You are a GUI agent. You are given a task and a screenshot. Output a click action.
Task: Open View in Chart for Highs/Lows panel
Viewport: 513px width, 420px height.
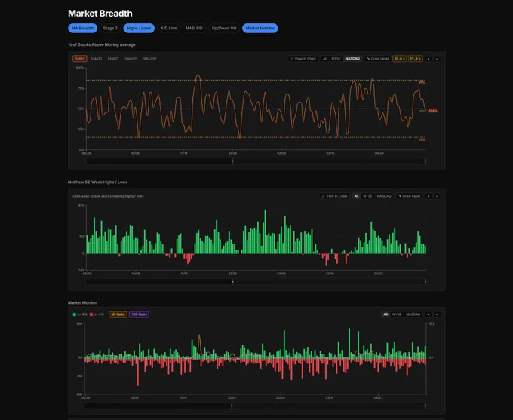pyautogui.click(x=334, y=196)
